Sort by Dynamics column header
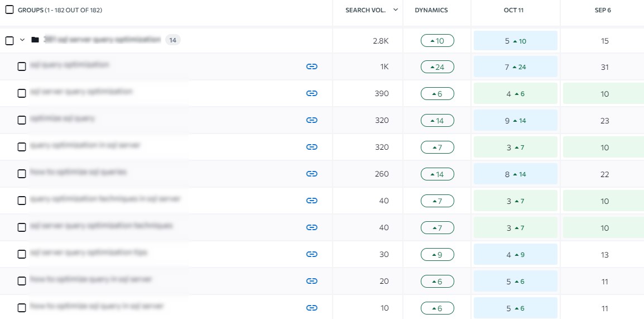This screenshot has height=319, width=644. point(431,10)
